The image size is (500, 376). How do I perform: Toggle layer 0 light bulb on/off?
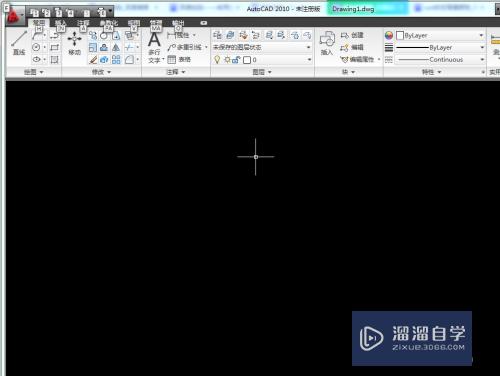217,60
